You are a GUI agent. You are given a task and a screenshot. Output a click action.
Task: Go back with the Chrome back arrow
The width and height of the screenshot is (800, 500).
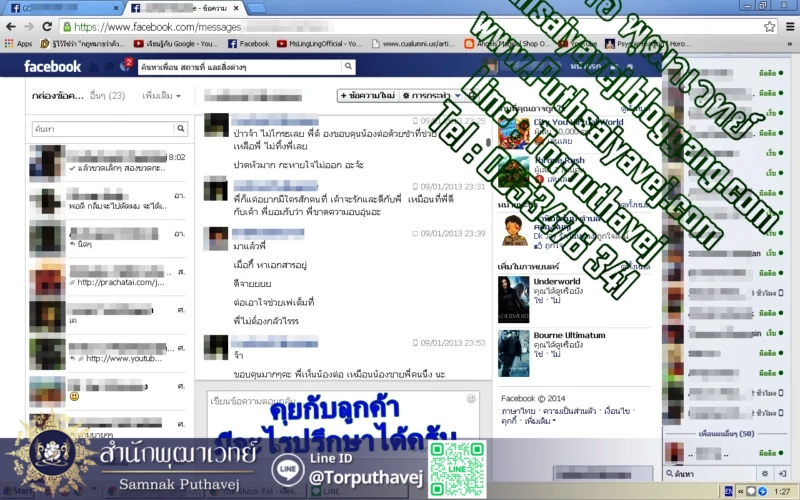(x=11, y=27)
